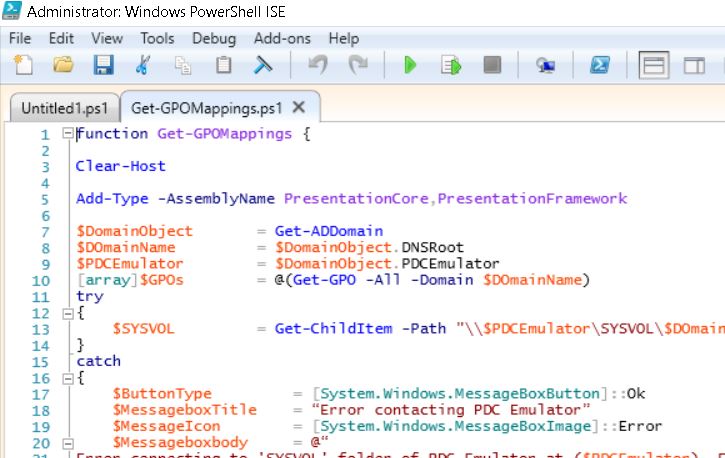Open the Tools menu
725x458 pixels.
[157, 38]
